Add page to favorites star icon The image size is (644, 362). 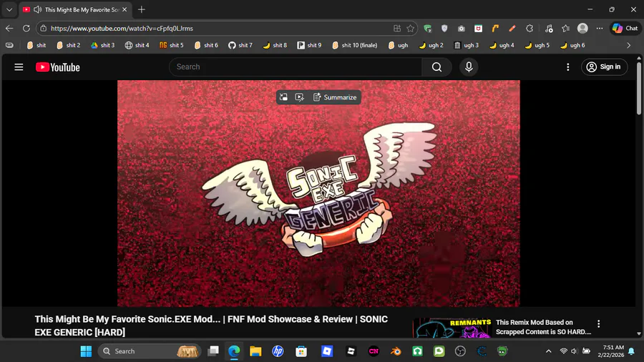pos(410,29)
